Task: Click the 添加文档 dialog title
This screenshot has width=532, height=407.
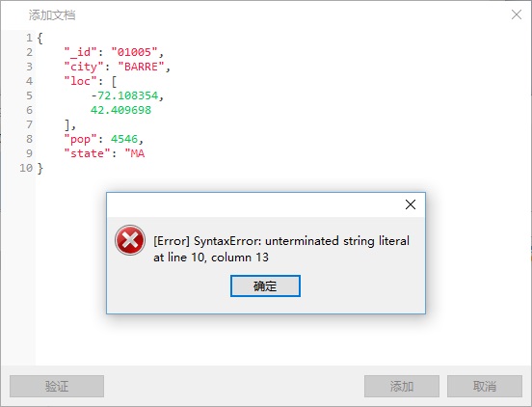Action: (x=52, y=15)
